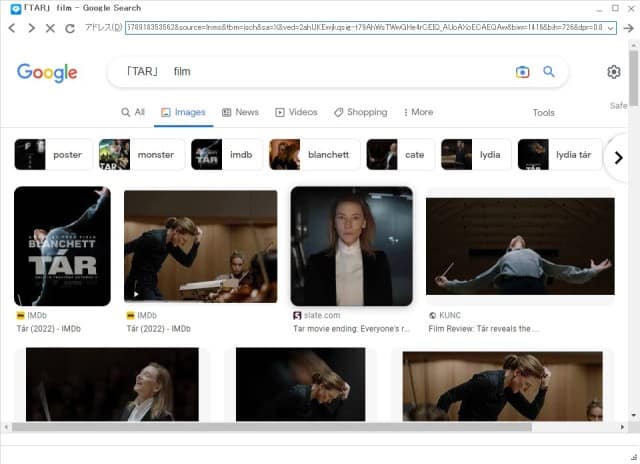640x464 pixels.
Task: Click the scroll right arrow on horizontal scrollbar
Action: (x=622, y=427)
